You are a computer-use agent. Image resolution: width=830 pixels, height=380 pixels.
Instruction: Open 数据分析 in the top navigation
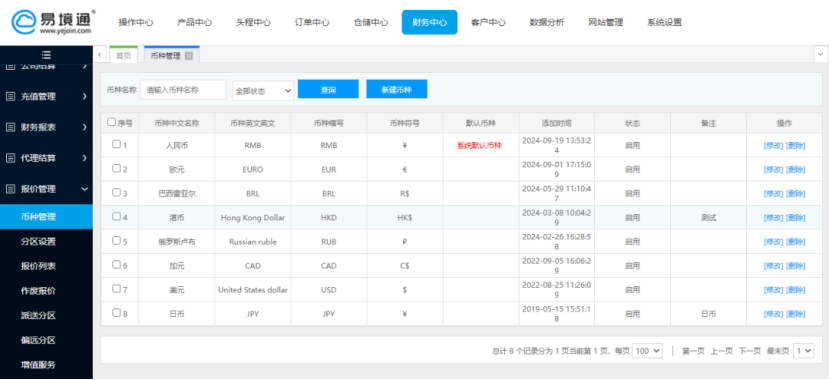[547, 22]
